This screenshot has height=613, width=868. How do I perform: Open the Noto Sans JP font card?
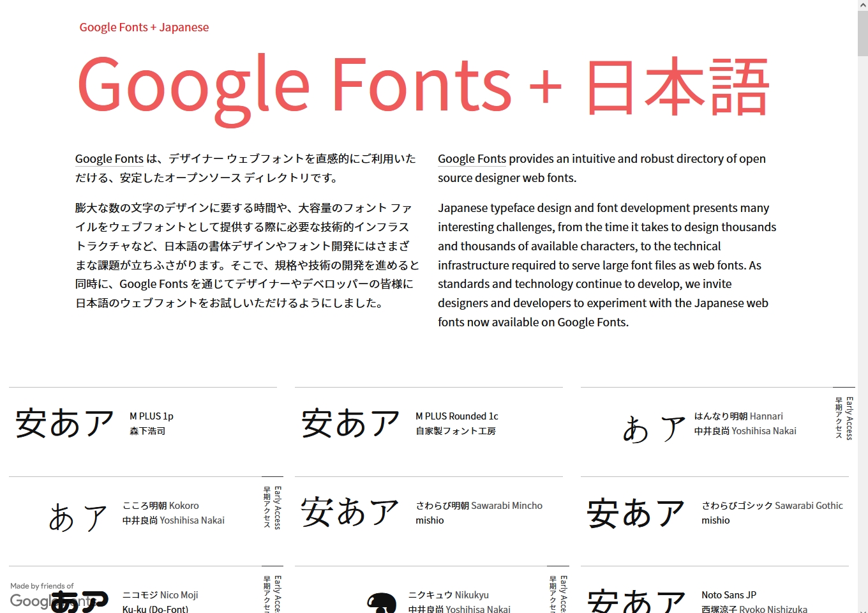tap(715, 589)
